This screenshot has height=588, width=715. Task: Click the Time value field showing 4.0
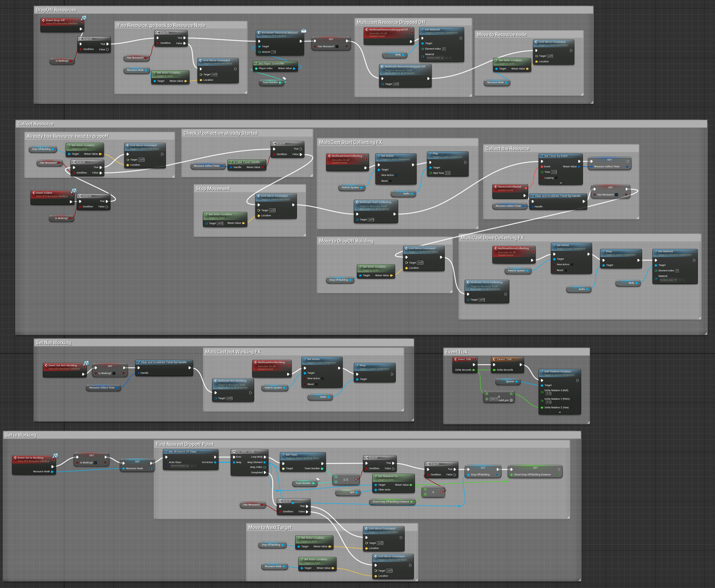tap(554, 172)
